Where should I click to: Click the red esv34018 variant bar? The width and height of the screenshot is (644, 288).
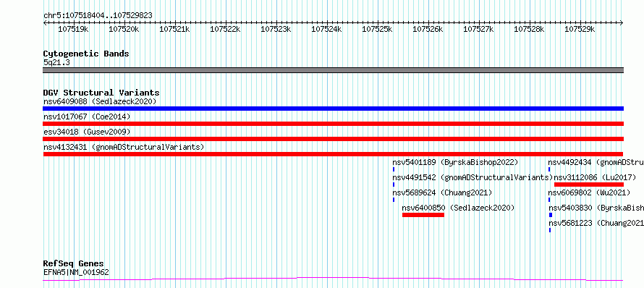pyautogui.click(x=333, y=139)
